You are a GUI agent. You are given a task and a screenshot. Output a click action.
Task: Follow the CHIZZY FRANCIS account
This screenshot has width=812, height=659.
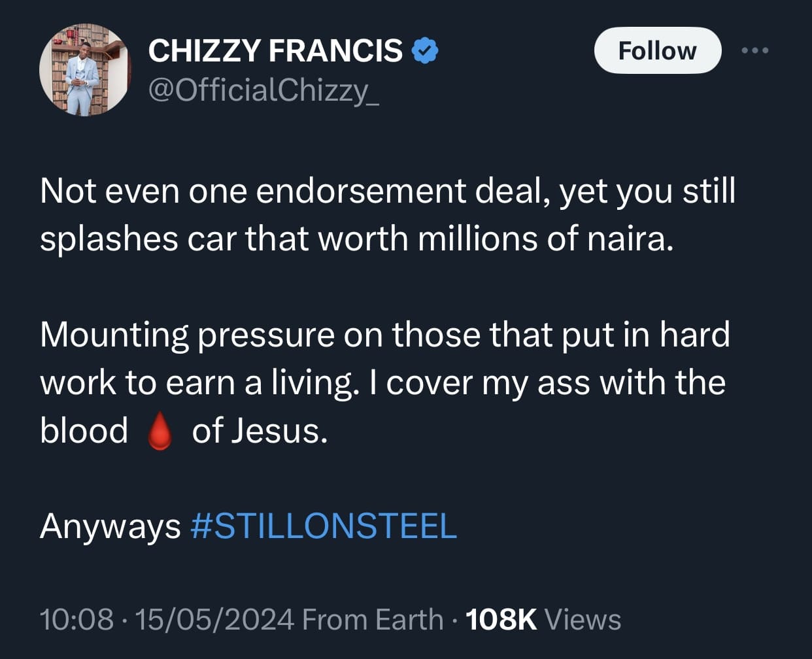coord(657,50)
